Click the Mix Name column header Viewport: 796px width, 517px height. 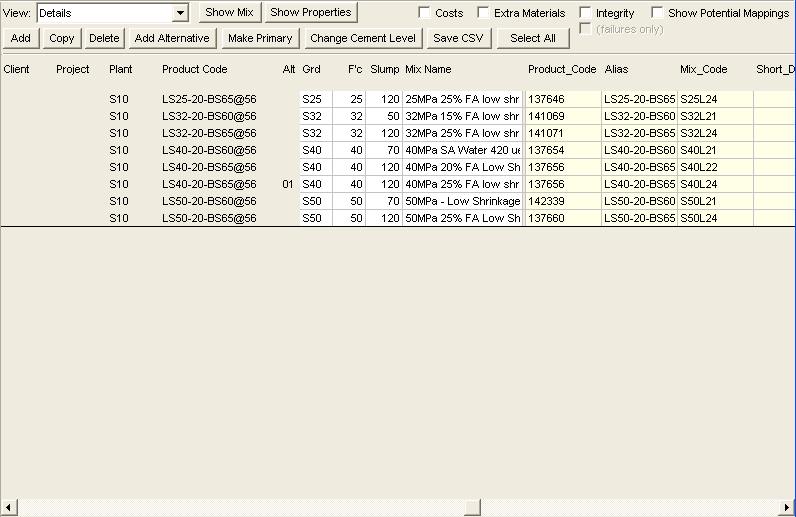[x=428, y=70]
